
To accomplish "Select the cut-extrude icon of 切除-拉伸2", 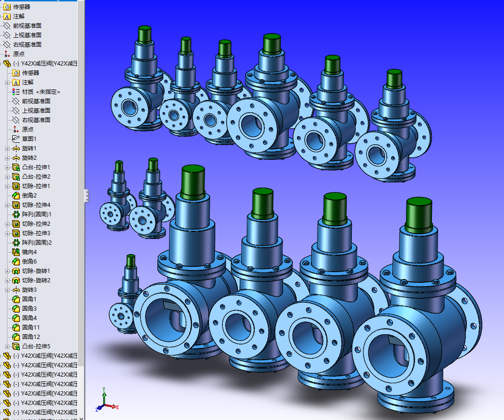I will [x=16, y=224].
